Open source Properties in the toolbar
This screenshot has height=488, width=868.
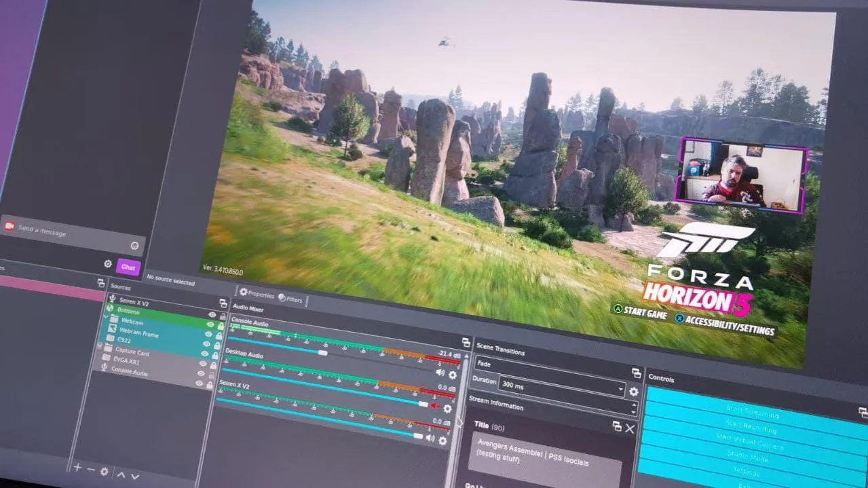coord(257,294)
